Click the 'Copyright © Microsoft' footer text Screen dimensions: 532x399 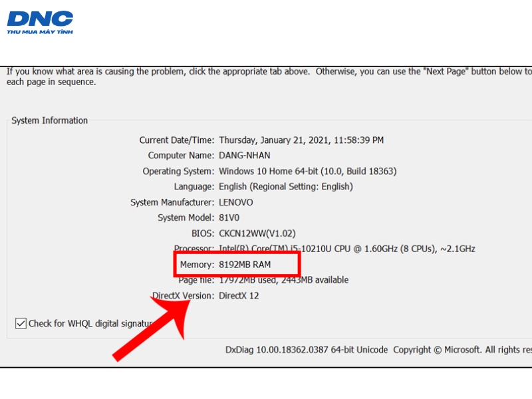point(437,350)
